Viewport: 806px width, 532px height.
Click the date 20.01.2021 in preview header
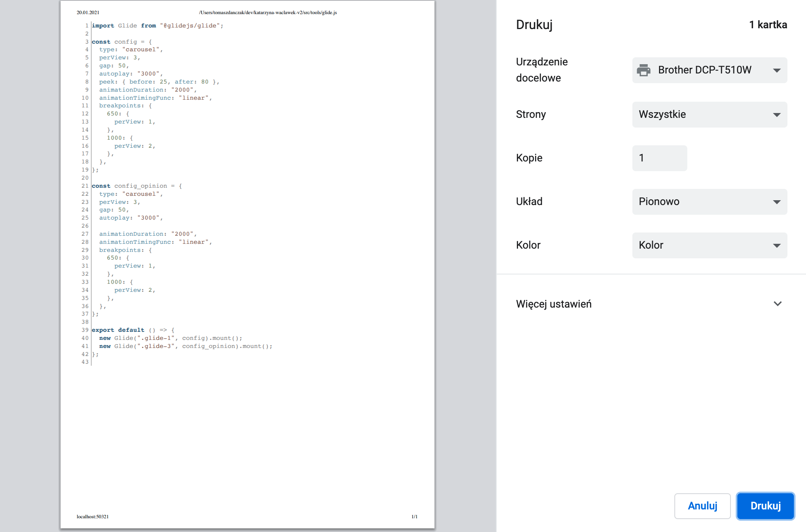point(88,13)
